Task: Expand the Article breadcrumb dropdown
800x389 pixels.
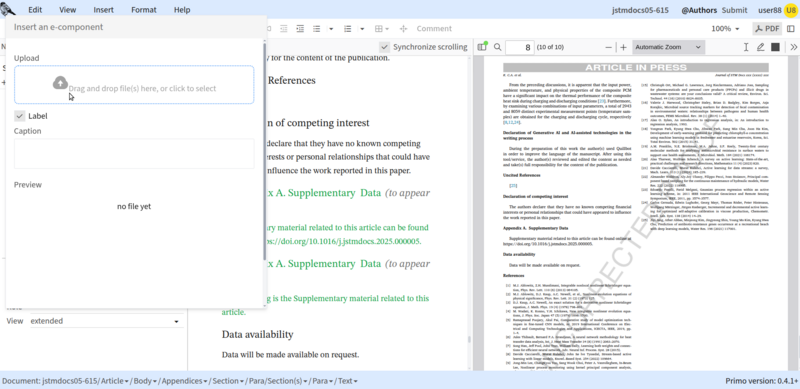Action: (x=127, y=381)
